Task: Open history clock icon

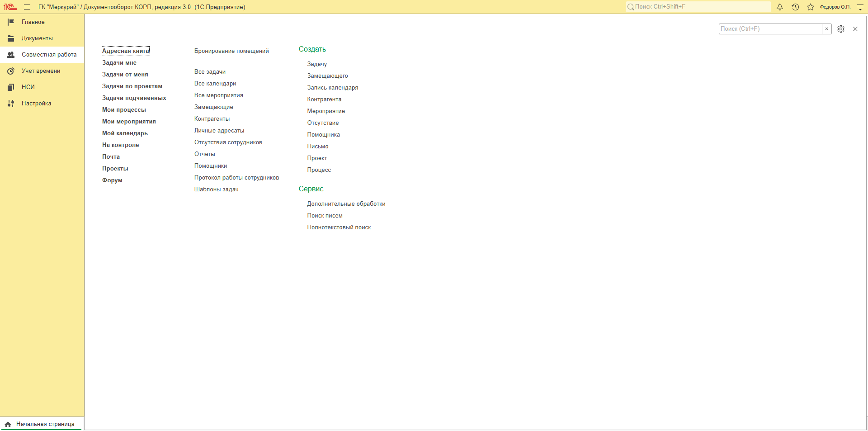Action: pyautogui.click(x=795, y=7)
